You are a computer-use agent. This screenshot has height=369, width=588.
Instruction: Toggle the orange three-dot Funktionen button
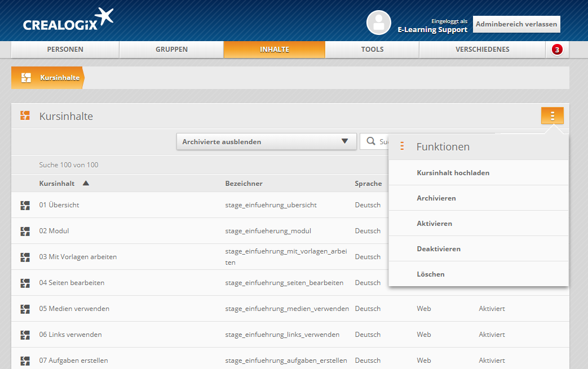click(x=552, y=115)
